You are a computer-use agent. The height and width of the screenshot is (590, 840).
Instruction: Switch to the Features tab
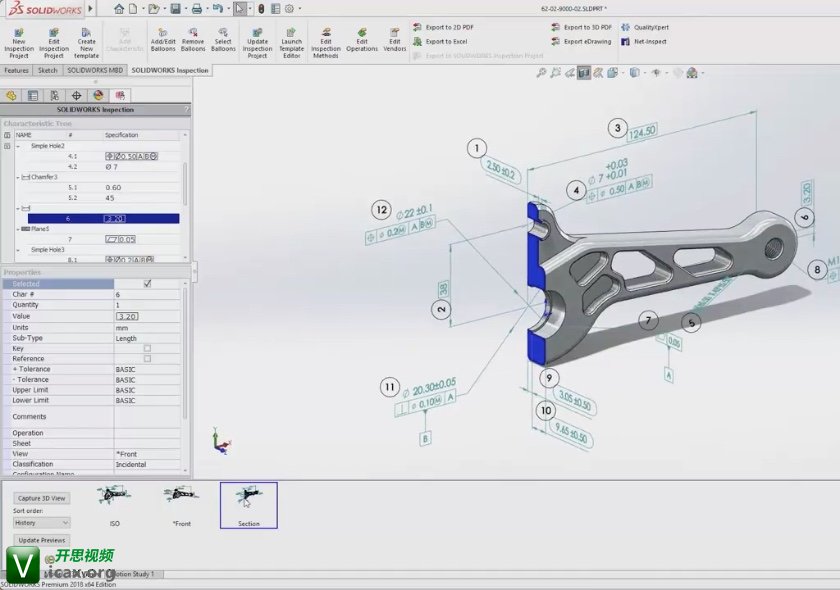[17, 71]
